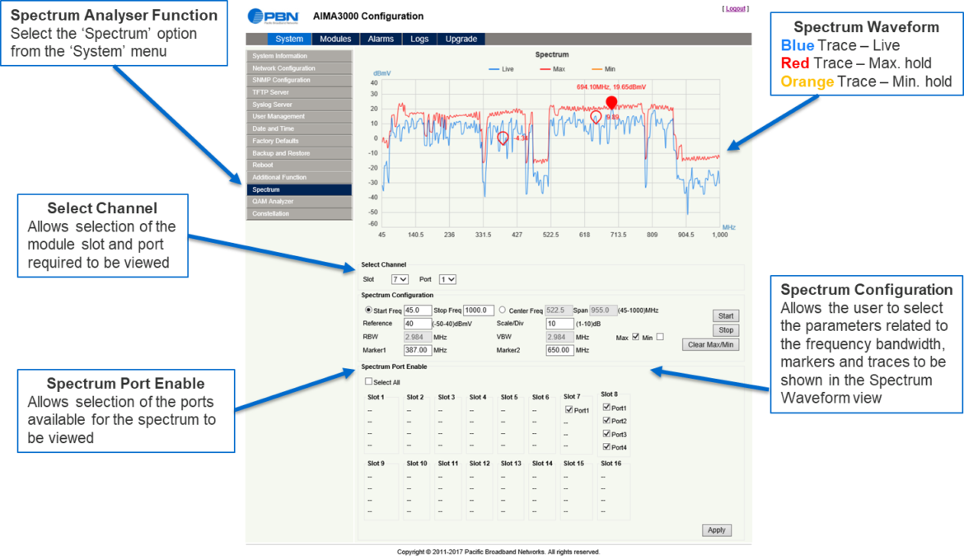Toggle the Max trace legend entry
Image resolution: width=964 pixels, height=560 pixels.
pyautogui.click(x=551, y=69)
